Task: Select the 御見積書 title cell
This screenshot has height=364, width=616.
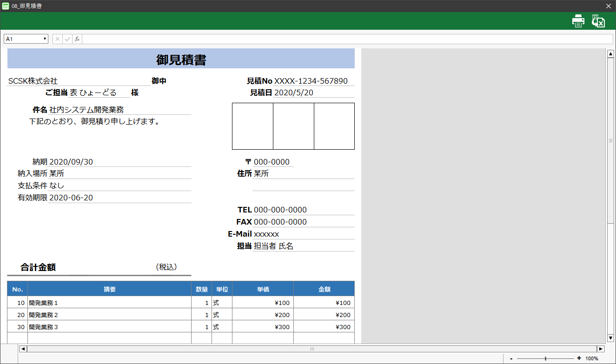Action: (181, 60)
